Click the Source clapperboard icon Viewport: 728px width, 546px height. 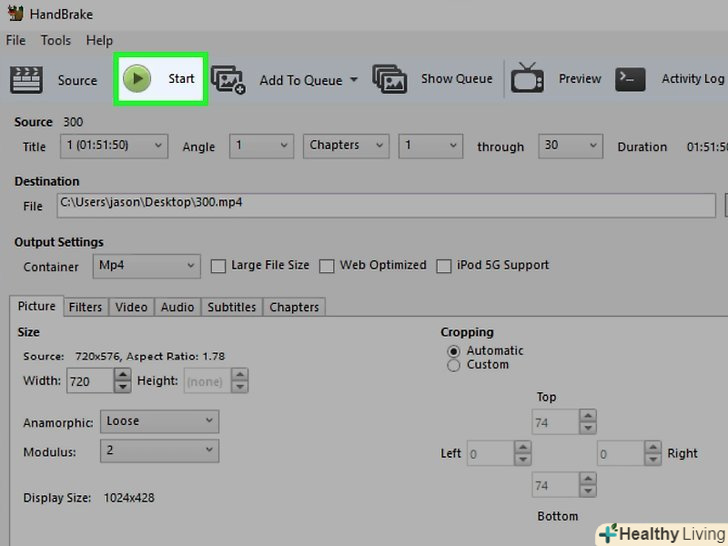[26, 80]
